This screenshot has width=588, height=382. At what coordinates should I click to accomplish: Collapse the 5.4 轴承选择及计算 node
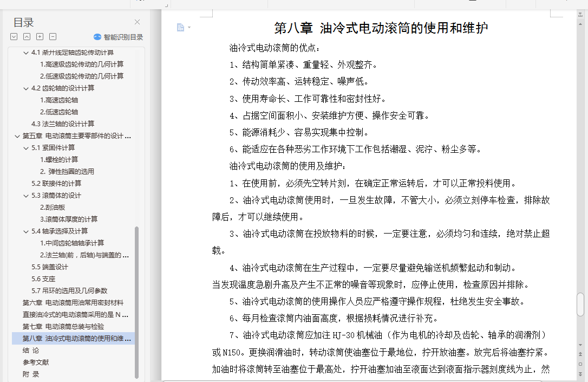26,231
